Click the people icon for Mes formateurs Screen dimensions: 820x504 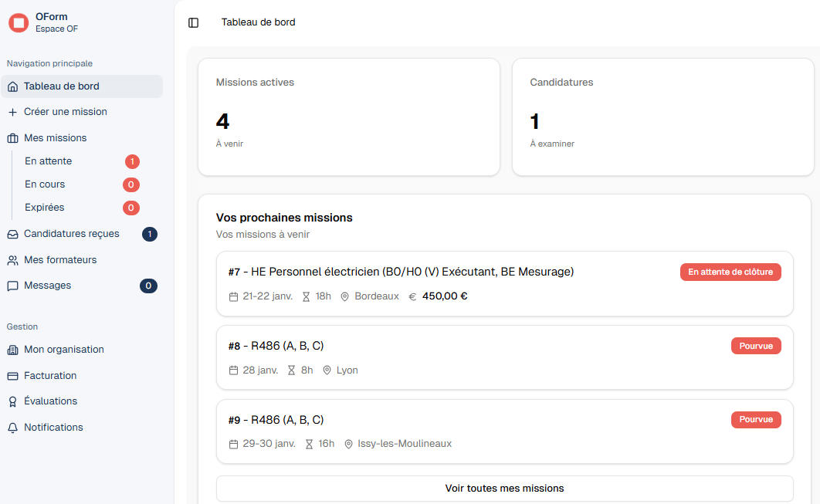(x=12, y=260)
